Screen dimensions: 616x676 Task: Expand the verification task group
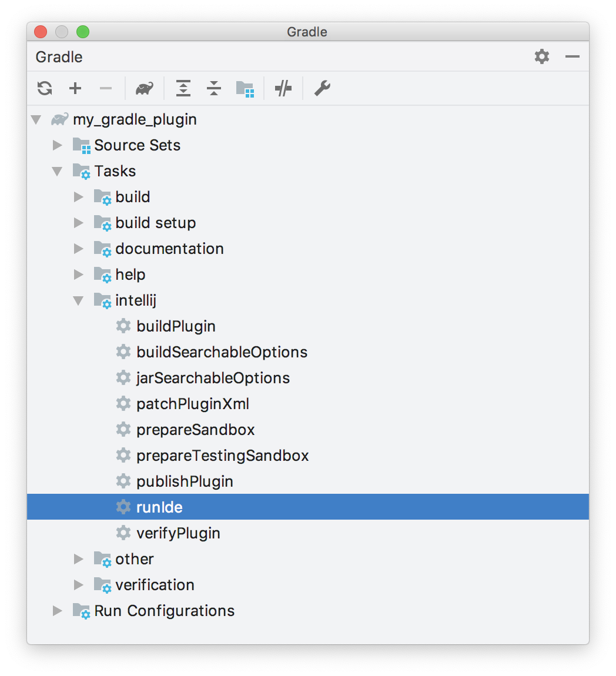click(79, 584)
